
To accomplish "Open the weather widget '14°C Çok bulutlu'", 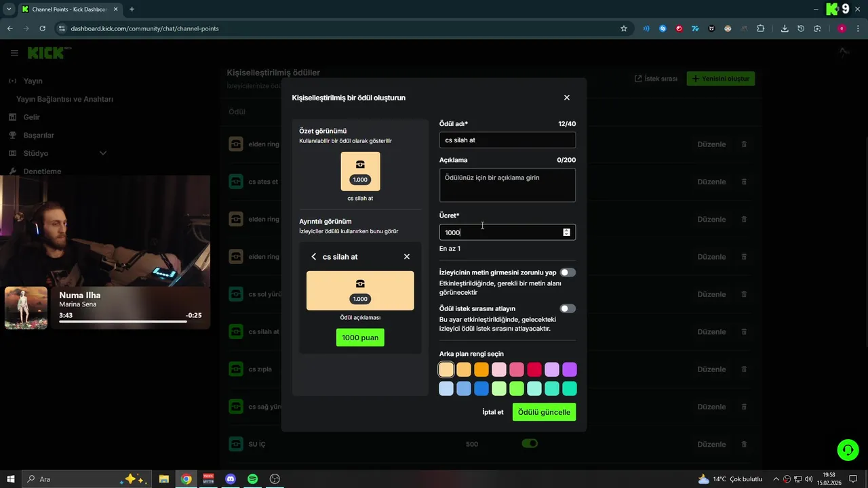I will (730, 479).
